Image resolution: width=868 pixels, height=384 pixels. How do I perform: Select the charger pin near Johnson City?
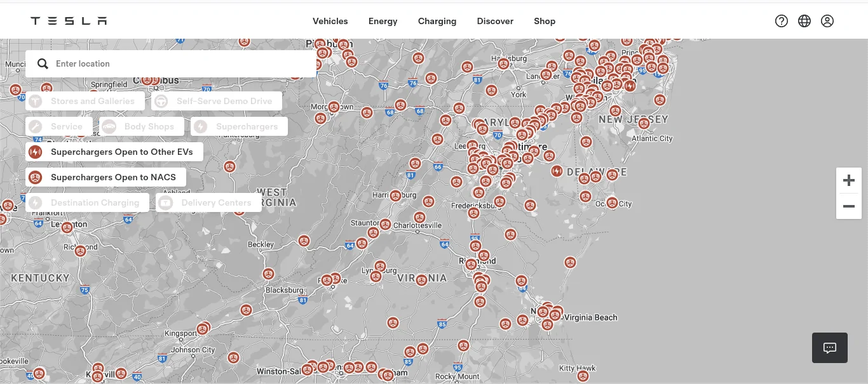tap(233, 358)
